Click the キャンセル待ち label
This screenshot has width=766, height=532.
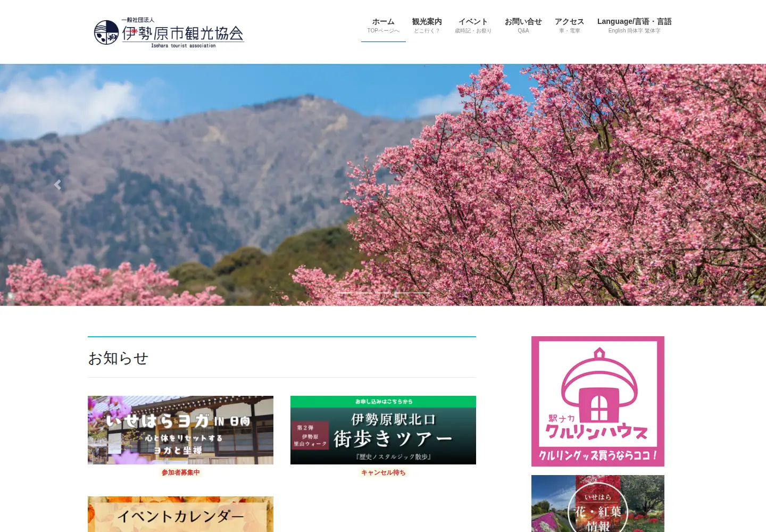(x=383, y=472)
